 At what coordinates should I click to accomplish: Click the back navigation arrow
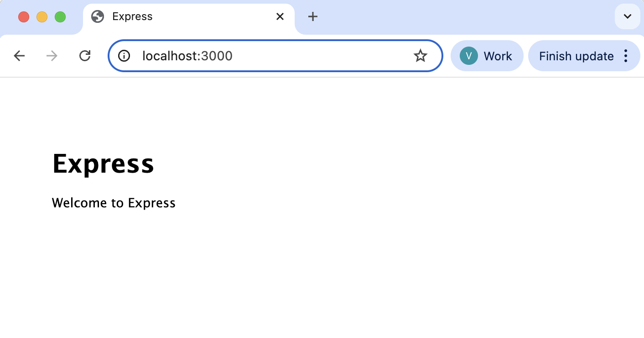pyautogui.click(x=19, y=56)
